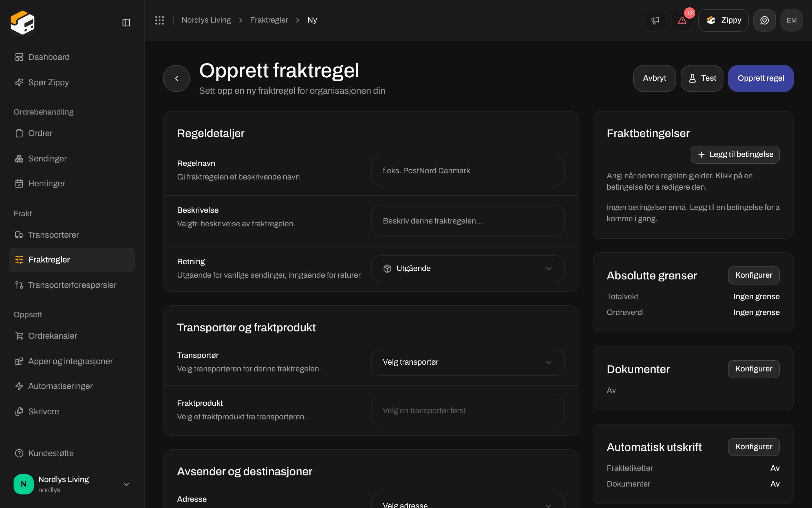Open the apps grid launcher
This screenshot has width=812, height=508.
(159, 20)
